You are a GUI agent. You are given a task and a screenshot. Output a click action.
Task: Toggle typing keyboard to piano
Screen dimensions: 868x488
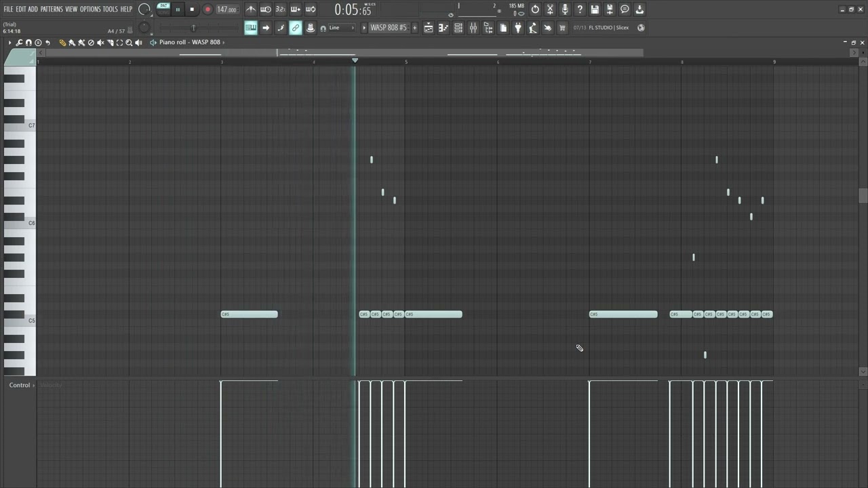pyautogui.click(x=251, y=28)
